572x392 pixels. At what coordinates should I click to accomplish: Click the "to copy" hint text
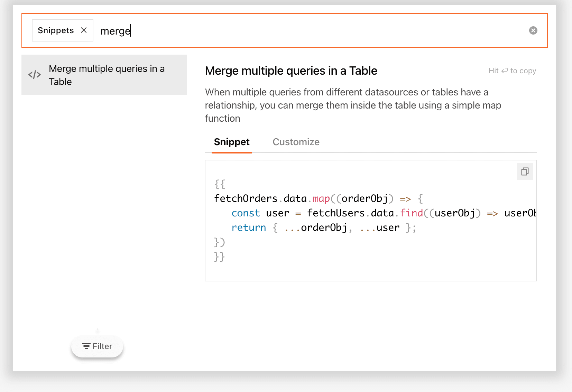(523, 71)
